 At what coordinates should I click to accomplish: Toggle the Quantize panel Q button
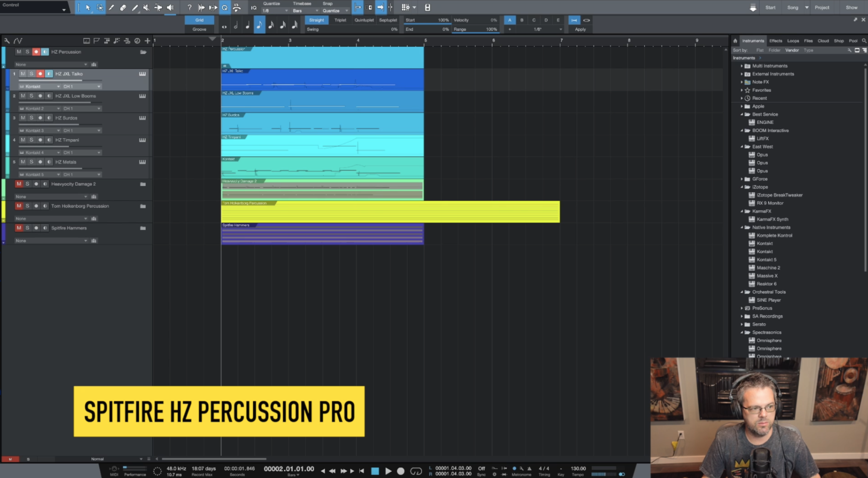tap(225, 7)
